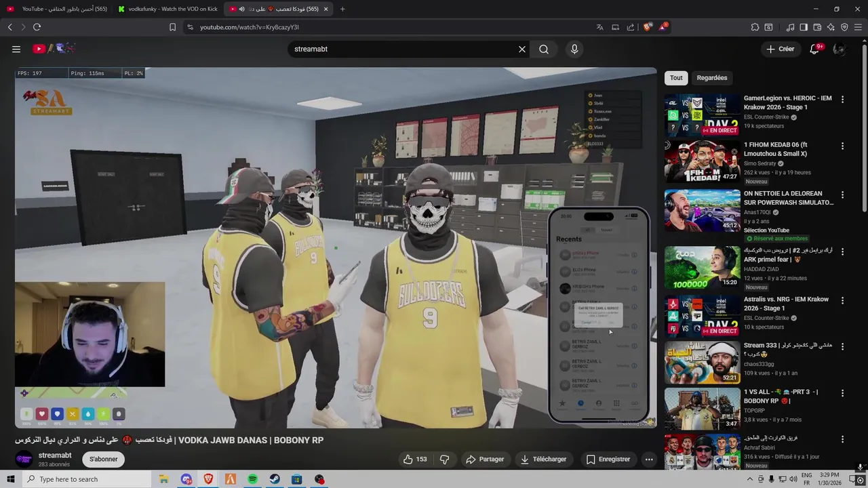This screenshot has height=488, width=868.
Task: Close the active YouTube tab
Action: [x=325, y=9]
